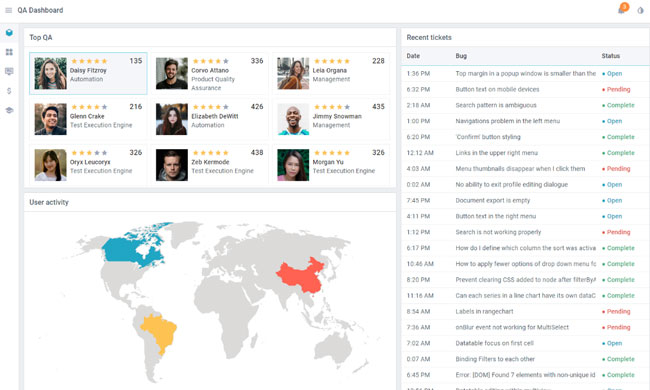Open the monitor icon in the sidebar
This screenshot has height=390, width=650.
pyautogui.click(x=9, y=71)
